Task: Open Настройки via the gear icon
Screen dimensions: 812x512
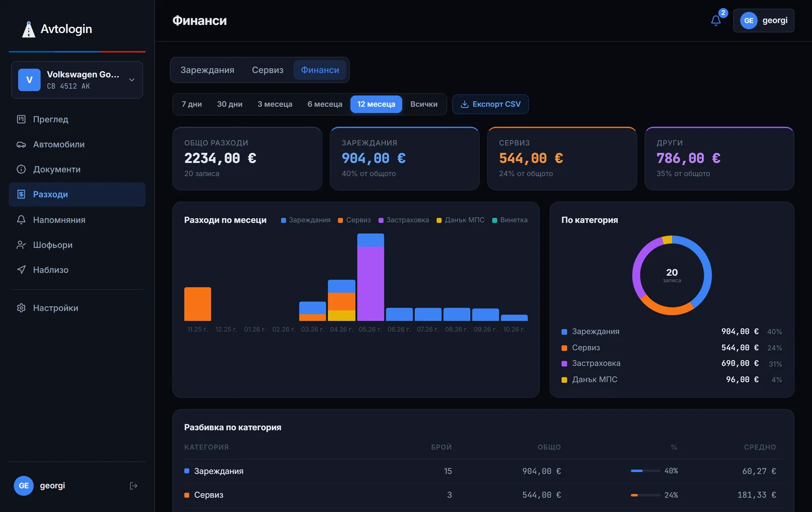Action: [x=21, y=308]
